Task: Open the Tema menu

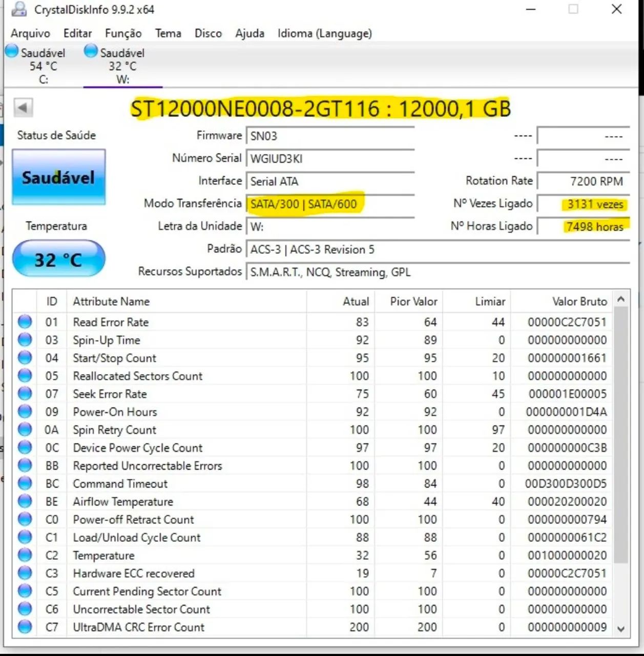Action: coord(168,33)
